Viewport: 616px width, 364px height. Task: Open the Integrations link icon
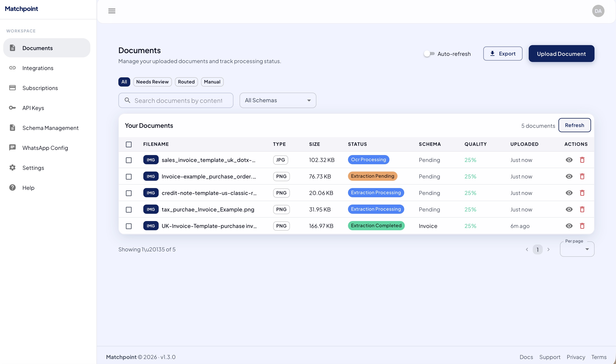point(12,68)
